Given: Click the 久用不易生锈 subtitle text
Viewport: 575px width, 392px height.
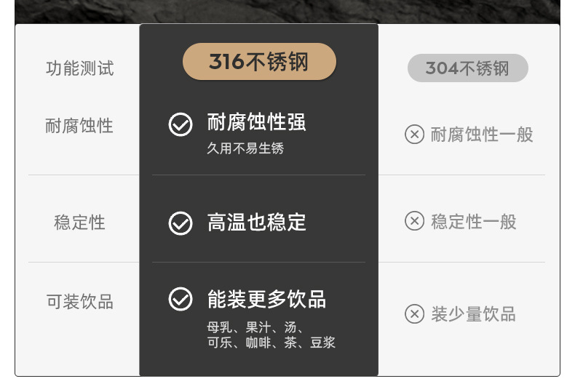Looking at the screenshot, I should pos(245,148).
